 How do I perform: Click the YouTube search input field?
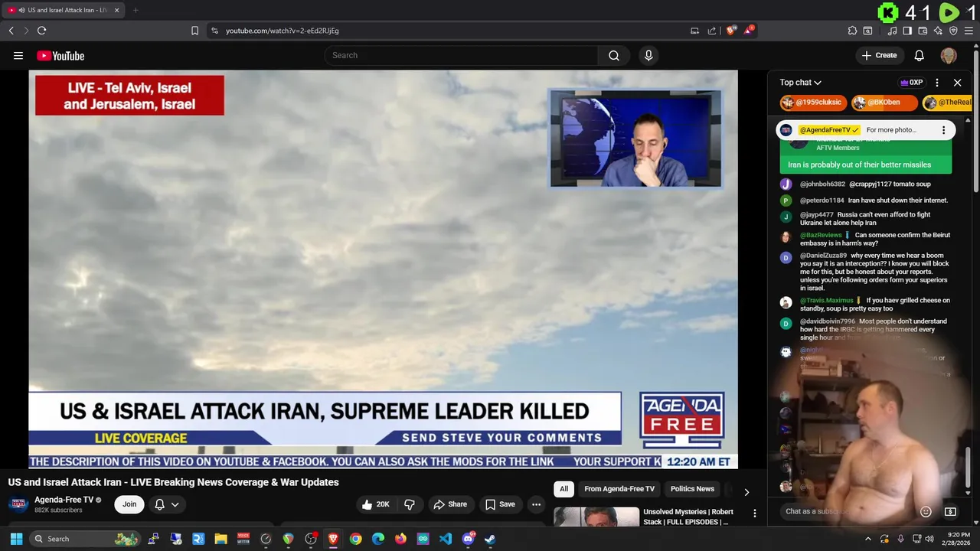pyautogui.click(x=461, y=55)
